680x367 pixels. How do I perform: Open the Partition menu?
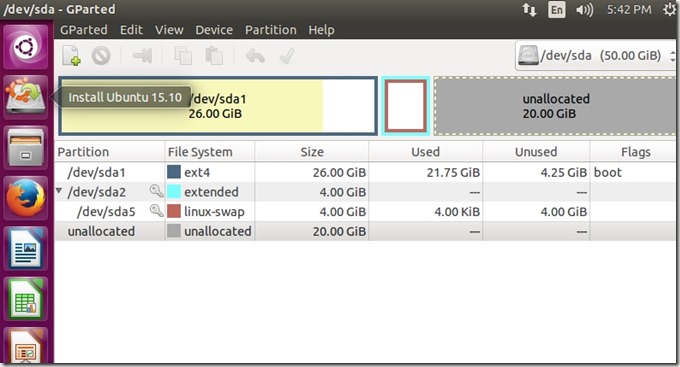[271, 30]
